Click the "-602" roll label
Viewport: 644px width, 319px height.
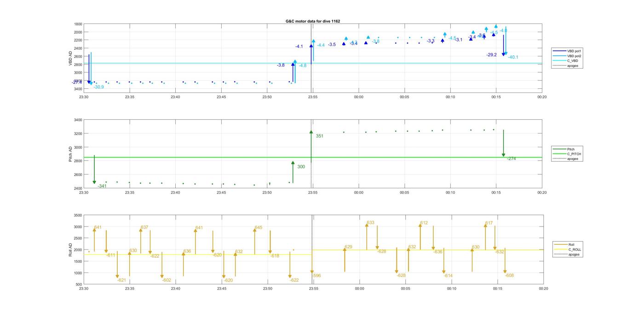tap(167, 280)
